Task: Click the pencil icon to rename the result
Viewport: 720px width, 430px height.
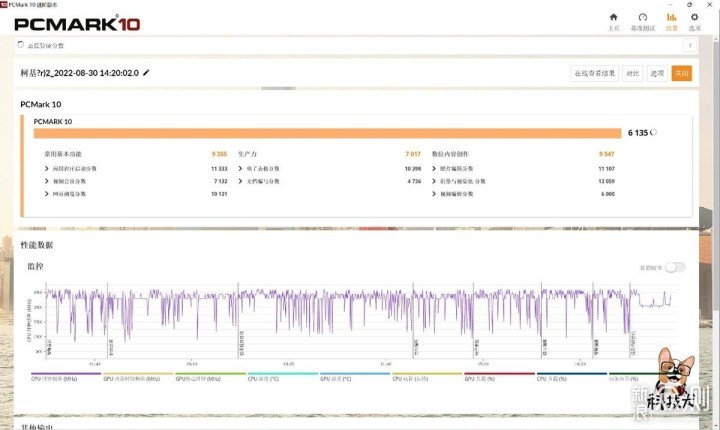Action: tap(146, 73)
